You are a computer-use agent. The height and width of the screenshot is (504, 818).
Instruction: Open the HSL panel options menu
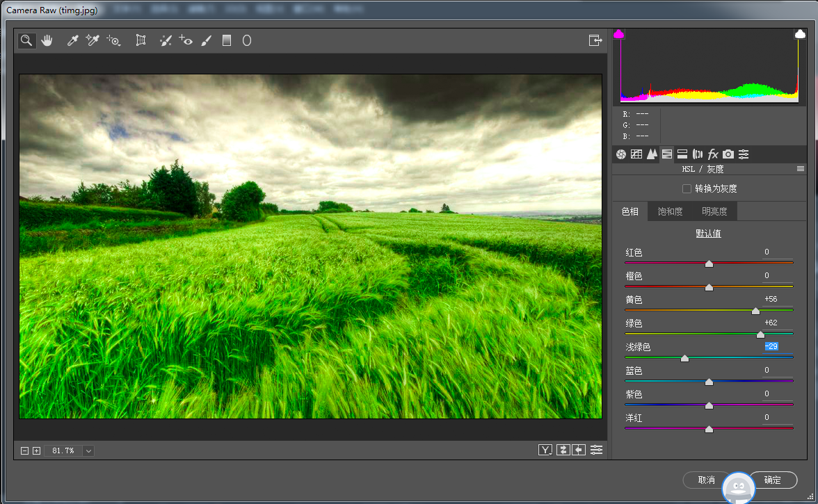pyautogui.click(x=800, y=169)
